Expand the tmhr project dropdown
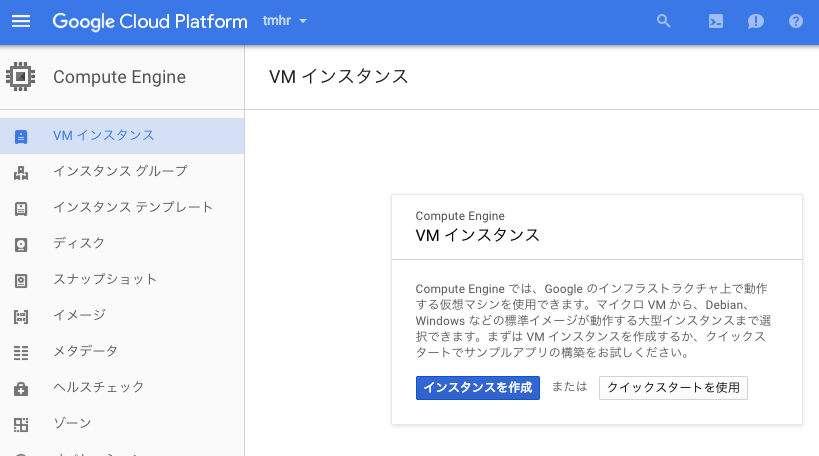This screenshot has height=456, width=819. click(x=285, y=21)
